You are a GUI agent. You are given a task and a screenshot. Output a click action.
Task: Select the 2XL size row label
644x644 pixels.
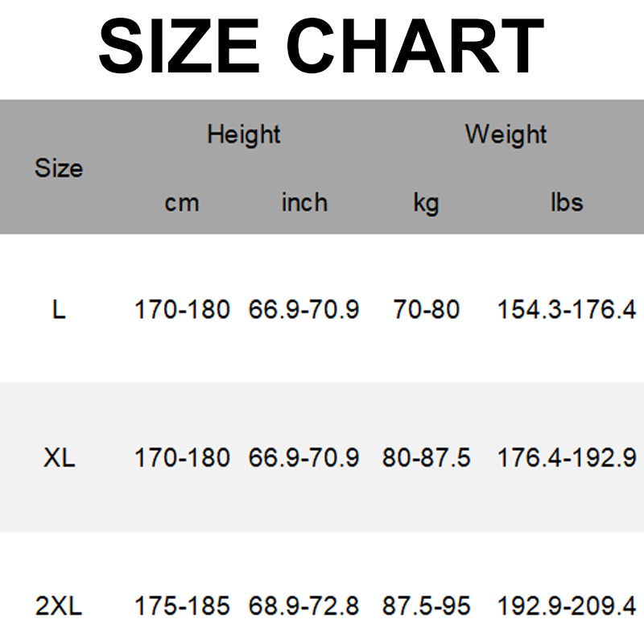(x=59, y=606)
